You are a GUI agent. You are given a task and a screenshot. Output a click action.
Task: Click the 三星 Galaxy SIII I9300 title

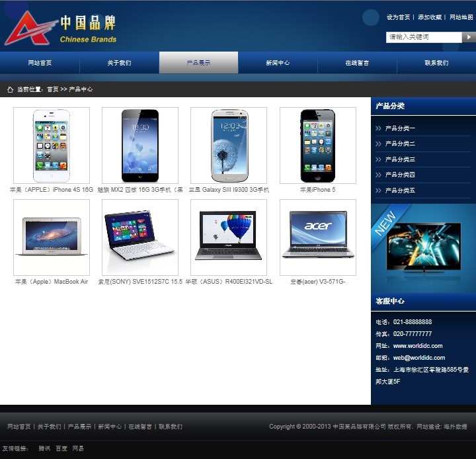[229, 190]
